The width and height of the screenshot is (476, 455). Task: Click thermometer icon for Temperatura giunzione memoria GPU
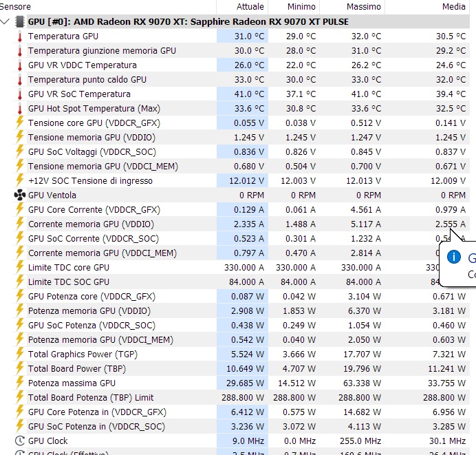20,51
